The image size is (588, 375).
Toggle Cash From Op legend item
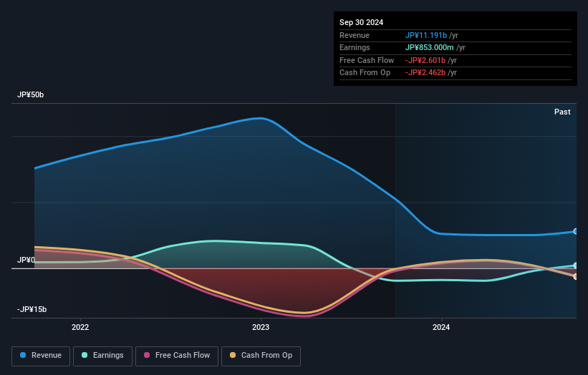click(x=261, y=356)
